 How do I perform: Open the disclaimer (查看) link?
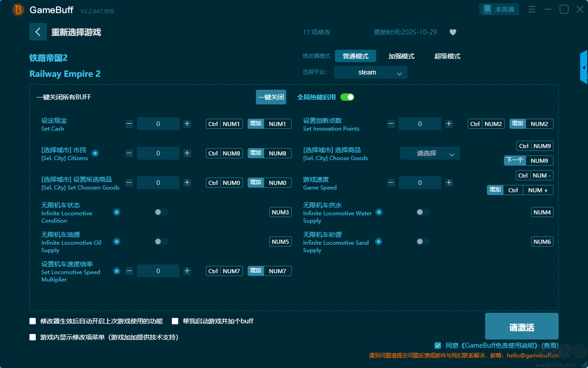tap(550, 345)
